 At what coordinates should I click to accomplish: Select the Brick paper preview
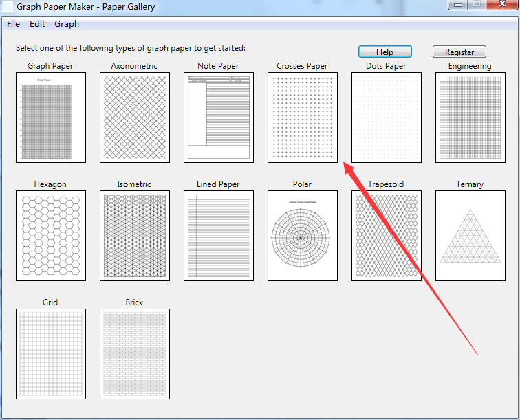point(134,354)
